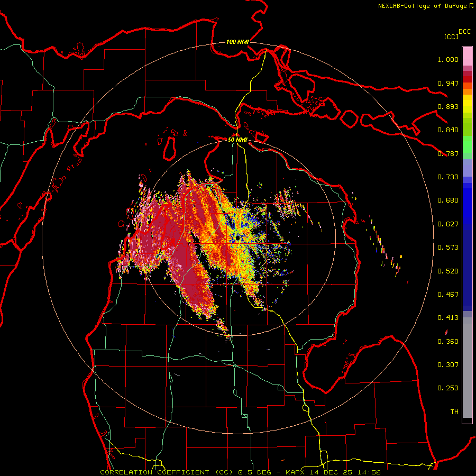Click the [CC] units label
Screen dimensions: 476x476
[452, 36]
